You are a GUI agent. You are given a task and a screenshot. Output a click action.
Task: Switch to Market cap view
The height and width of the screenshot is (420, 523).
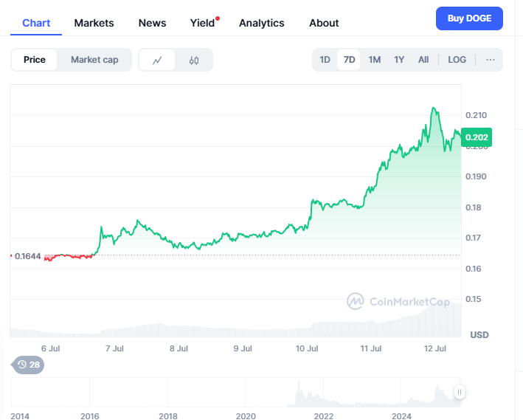pos(94,60)
